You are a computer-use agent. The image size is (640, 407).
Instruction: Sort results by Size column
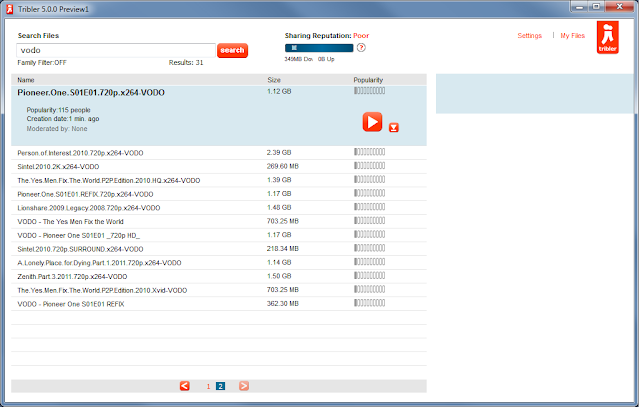(x=274, y=80)
